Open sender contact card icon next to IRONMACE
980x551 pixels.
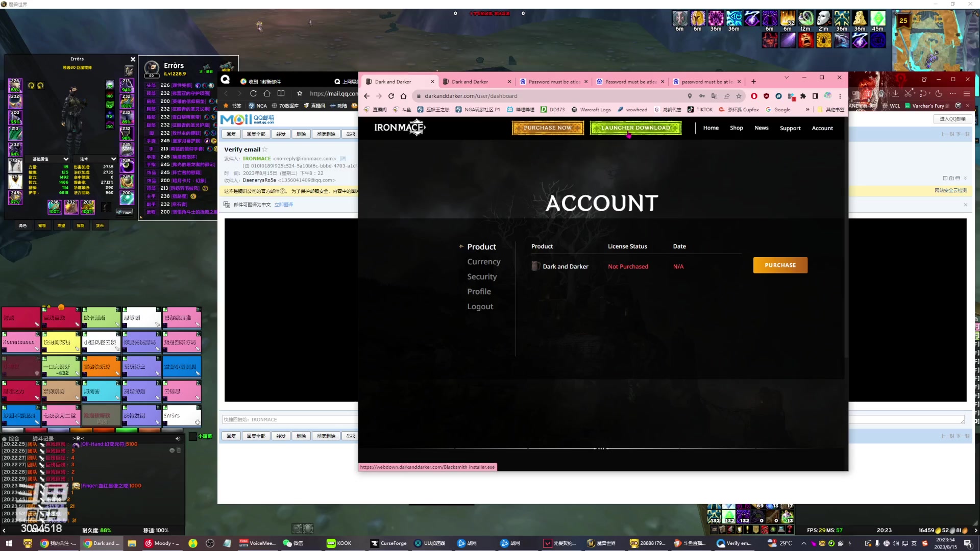343,159
